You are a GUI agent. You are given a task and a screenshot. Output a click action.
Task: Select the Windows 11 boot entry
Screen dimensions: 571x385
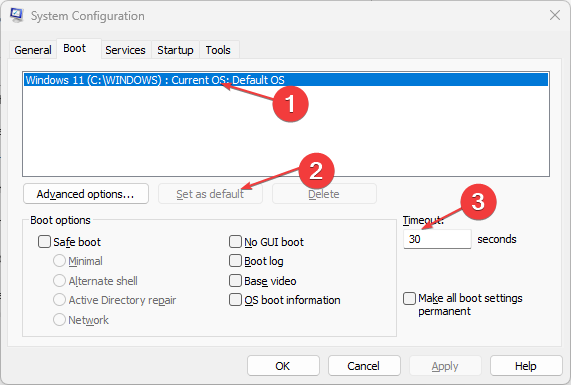(286, 80)
